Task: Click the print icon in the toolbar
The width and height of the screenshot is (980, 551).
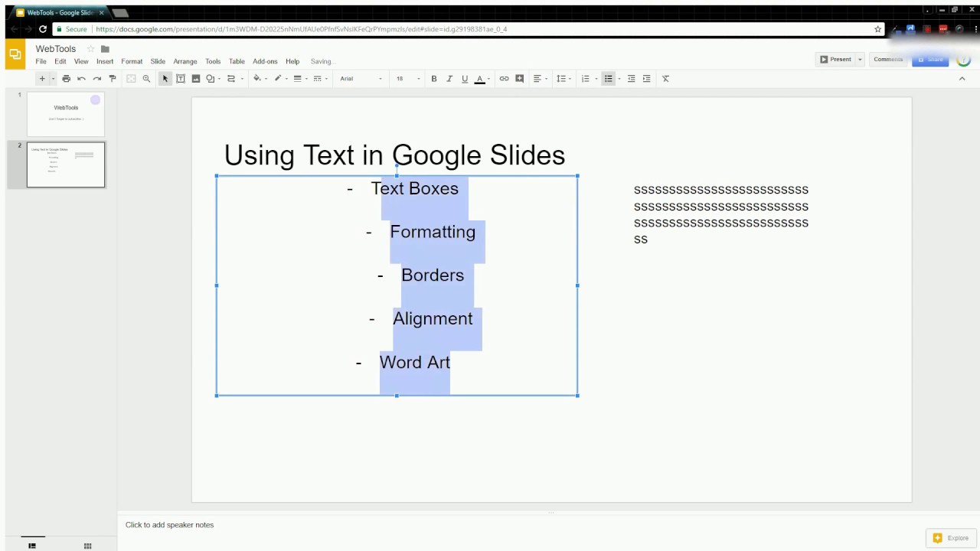Action: click(66, 79)
